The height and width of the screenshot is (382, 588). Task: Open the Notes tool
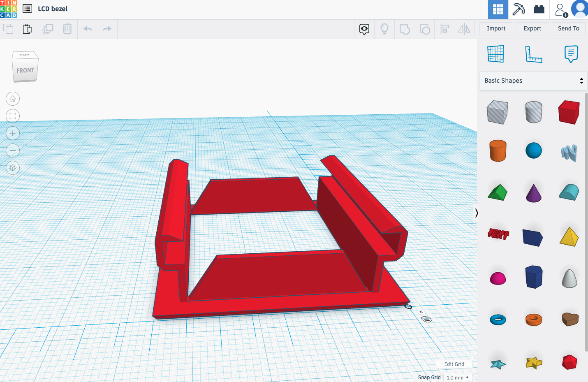click(x=571, y=54)
